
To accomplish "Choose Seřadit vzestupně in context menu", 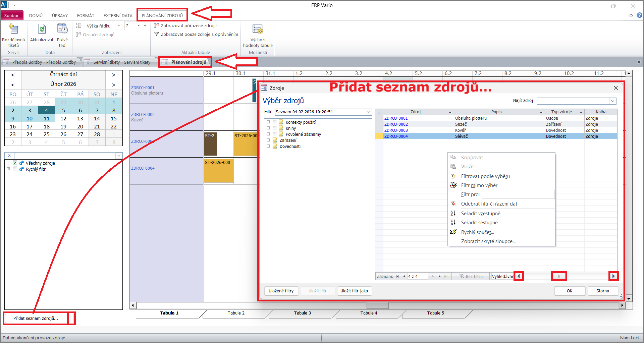I will click(480, 214).
